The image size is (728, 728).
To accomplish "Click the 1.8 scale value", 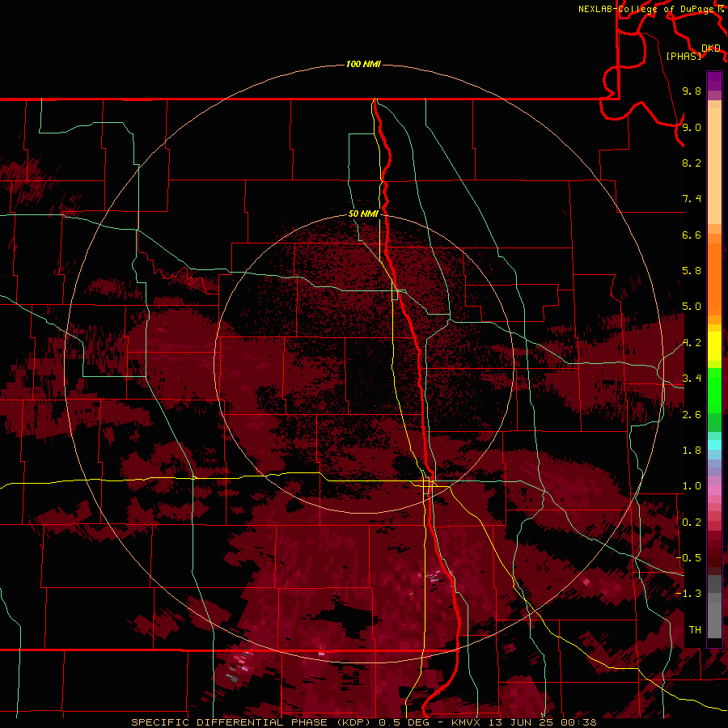I will 692,451.
